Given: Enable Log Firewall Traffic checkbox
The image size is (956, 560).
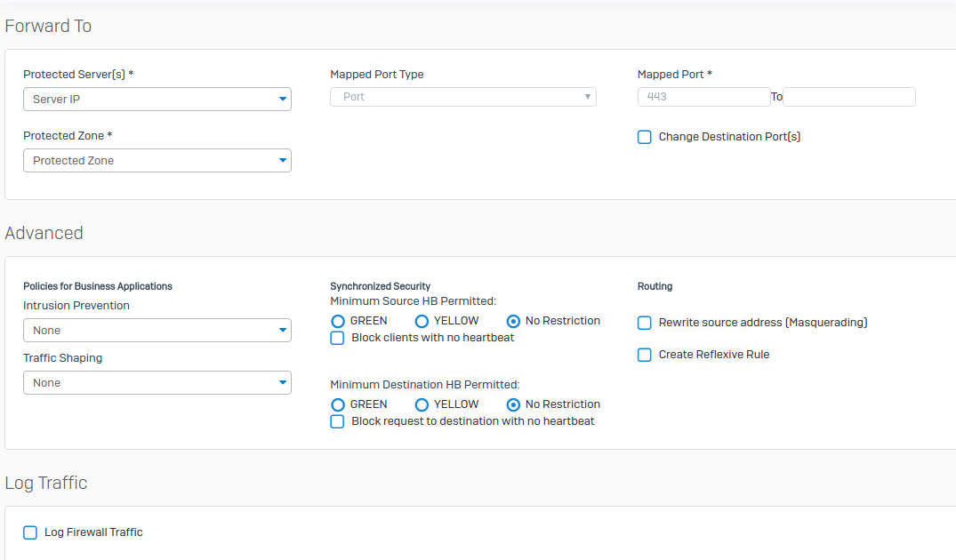Looking at the screenshot, I should [x=30, y=532].
